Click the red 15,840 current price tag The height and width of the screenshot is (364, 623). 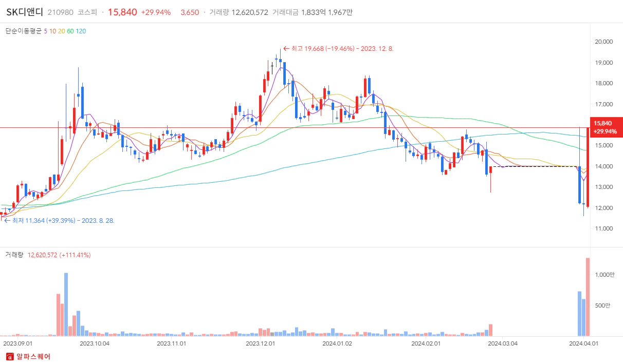point(607,127)
